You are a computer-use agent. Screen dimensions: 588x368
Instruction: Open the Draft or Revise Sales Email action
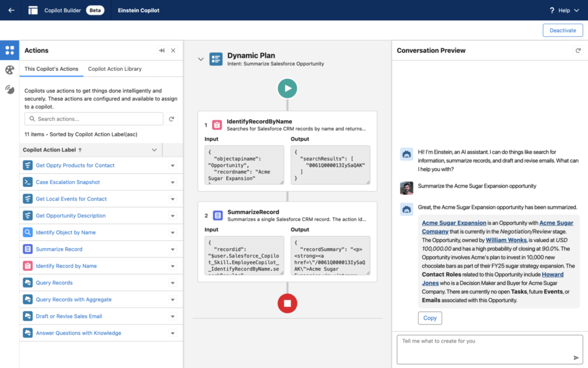click(x=69, y=316)
